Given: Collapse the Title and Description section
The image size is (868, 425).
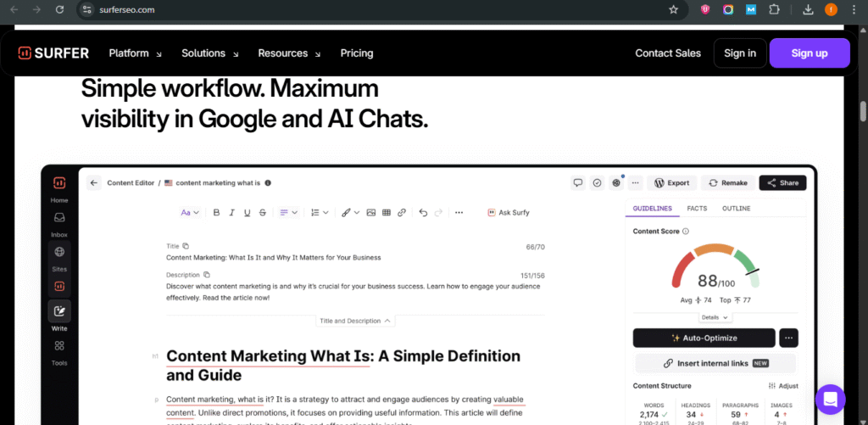Looking at the screenshot, I should point(355,321).
